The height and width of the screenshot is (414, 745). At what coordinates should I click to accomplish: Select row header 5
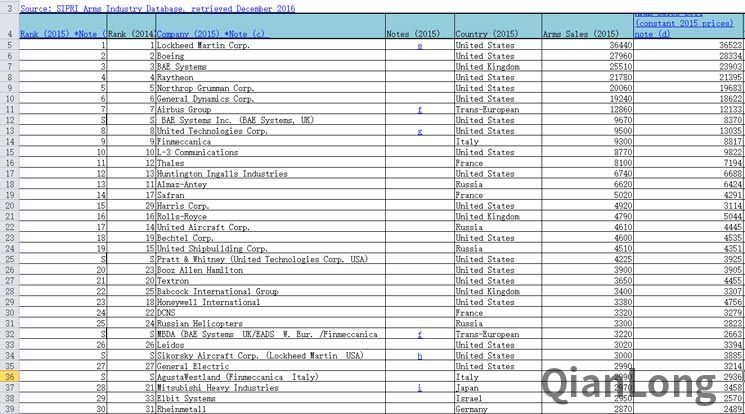tap(10, 45)
